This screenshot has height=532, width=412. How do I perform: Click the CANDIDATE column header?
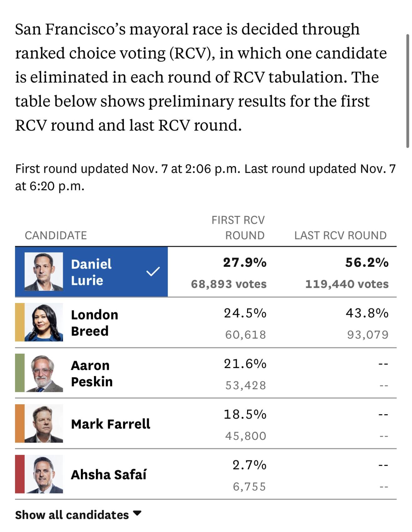[x=56, y=235]
